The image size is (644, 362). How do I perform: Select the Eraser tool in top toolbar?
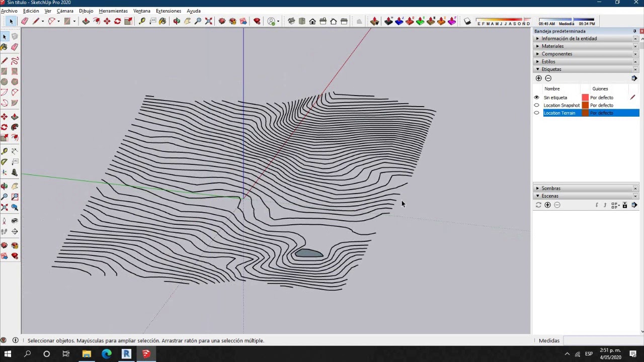click(24, 21)
